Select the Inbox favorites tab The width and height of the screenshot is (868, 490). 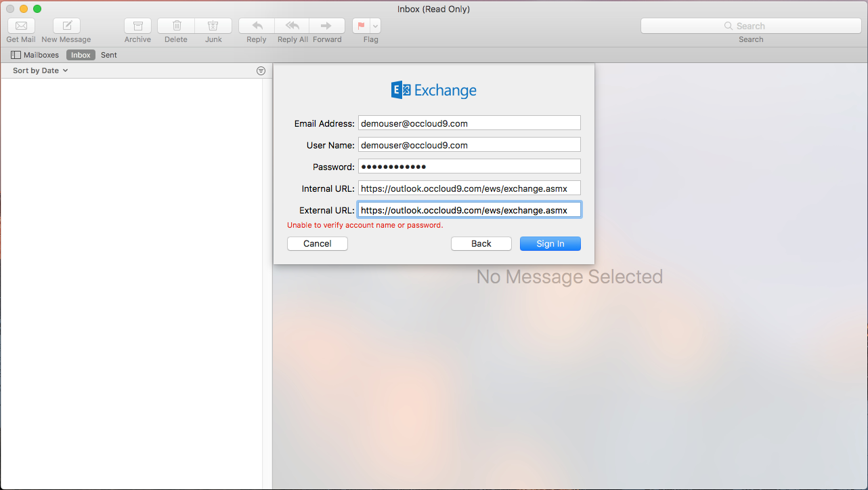(81, 55)
